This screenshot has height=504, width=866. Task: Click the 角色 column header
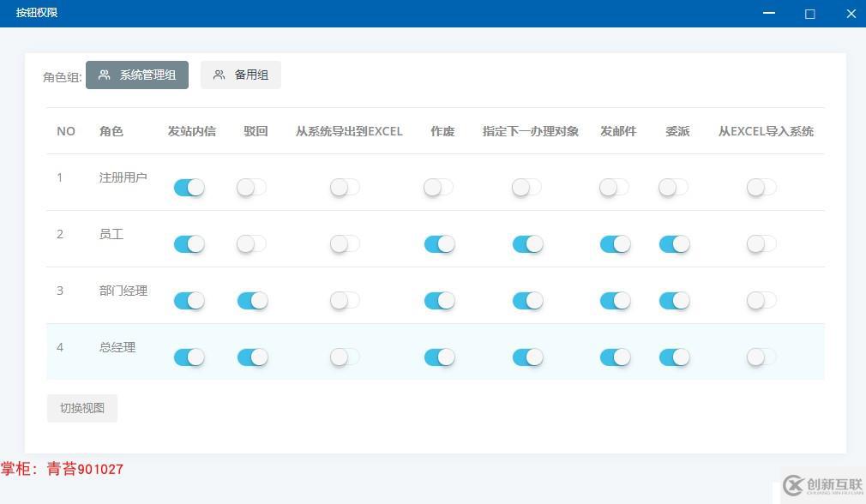[x=111, y=131]
